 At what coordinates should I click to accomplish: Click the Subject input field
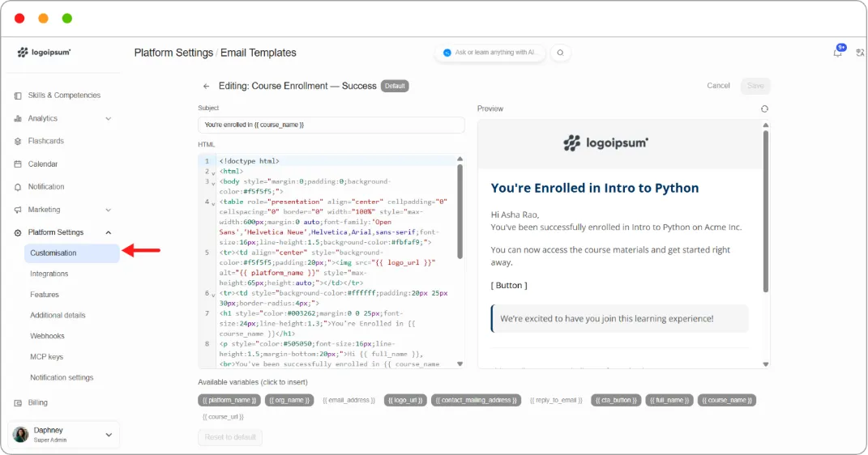click(331, 125)
